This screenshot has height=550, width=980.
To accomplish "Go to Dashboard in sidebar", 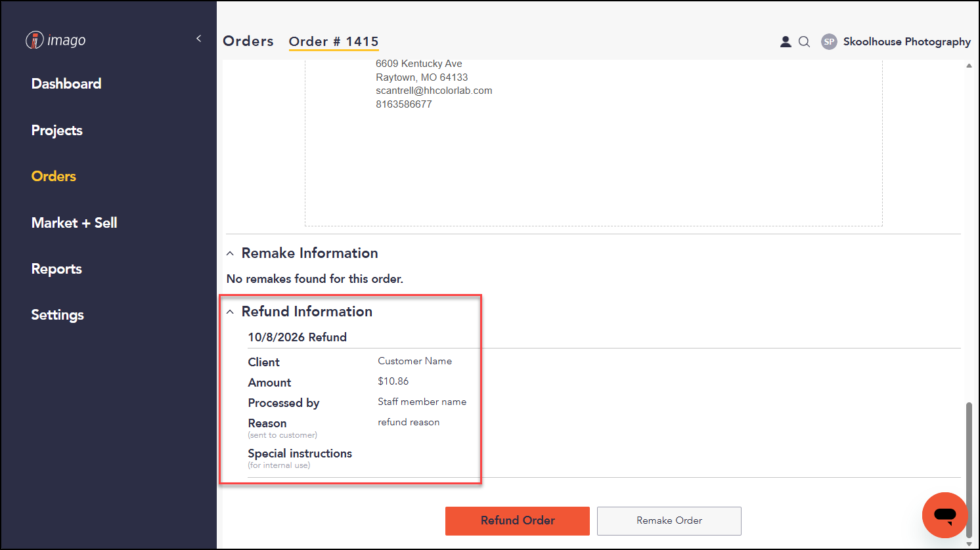I will [66, 83].
